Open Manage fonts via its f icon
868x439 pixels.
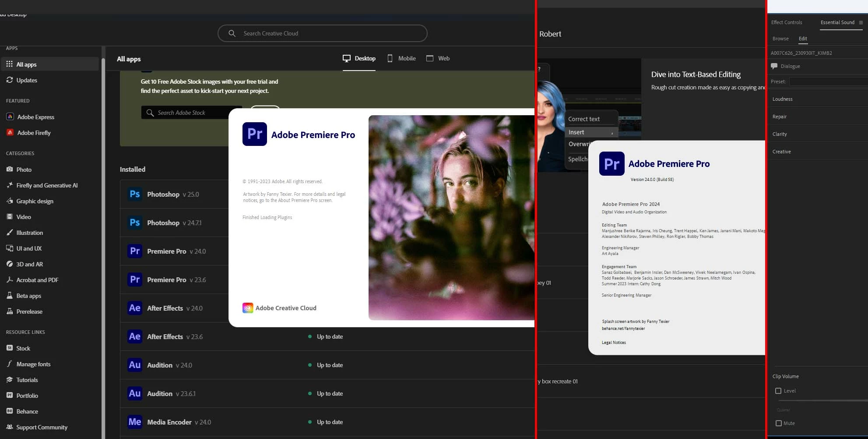point(10,364)
